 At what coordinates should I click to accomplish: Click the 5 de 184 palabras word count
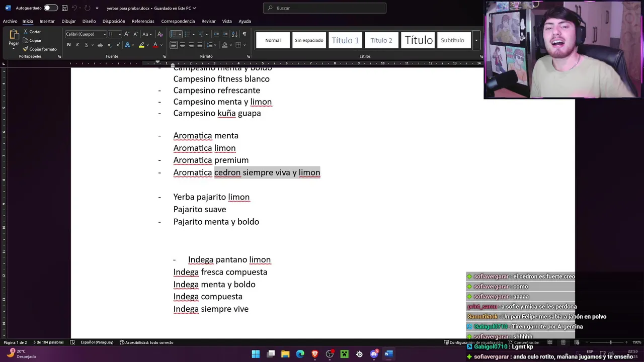[49, 342]
